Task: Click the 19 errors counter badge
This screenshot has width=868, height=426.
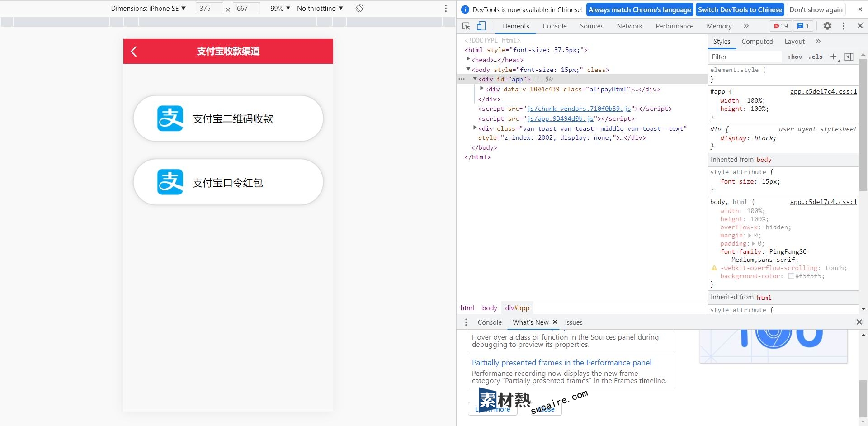Action: click(x=781, y=26)
